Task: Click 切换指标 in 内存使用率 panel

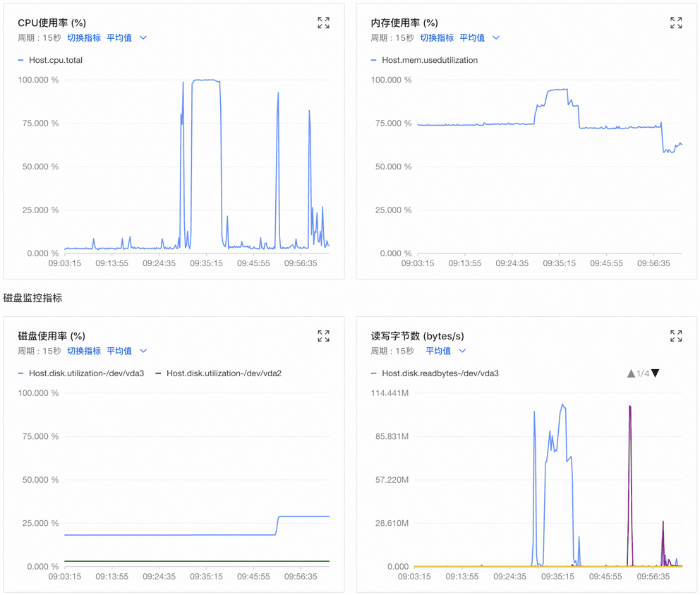Action: [x=437, y=38]
